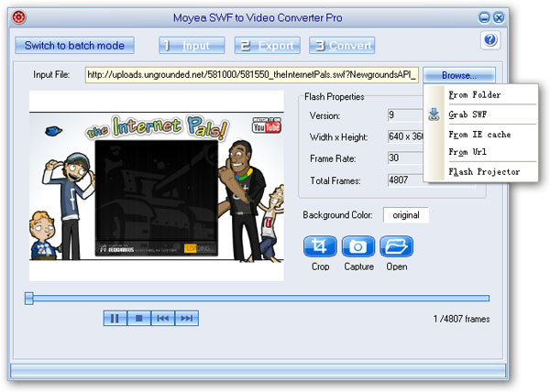This screenshot has height=392, width=550.
Task: Click the Frame Rate value 30
Action: [405, 158]
